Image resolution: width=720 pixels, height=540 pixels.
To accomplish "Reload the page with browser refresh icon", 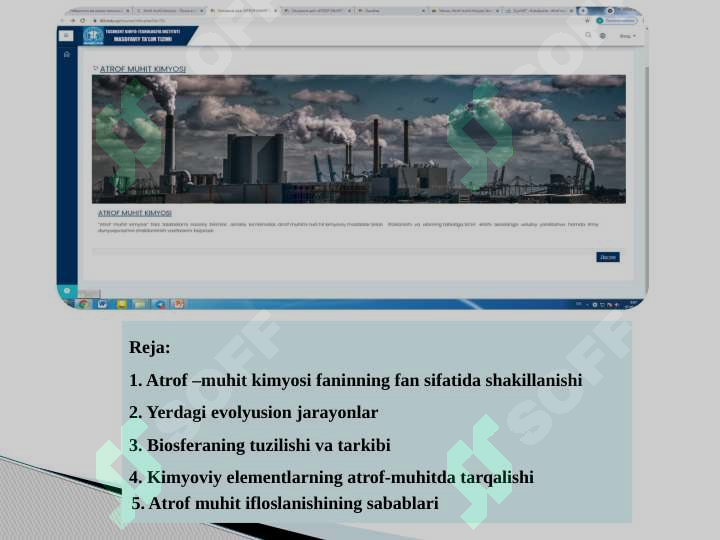I will pyautogui.click(x=83, y=21).
